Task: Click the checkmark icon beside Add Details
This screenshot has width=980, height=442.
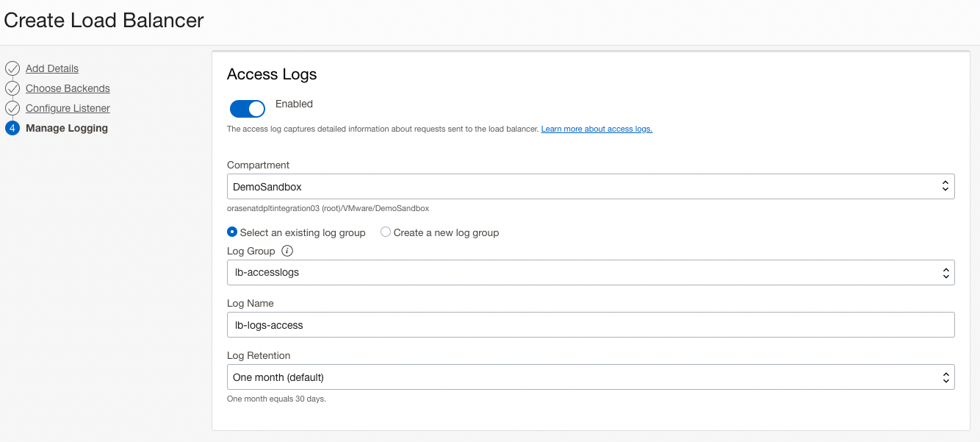Action: 12,68
